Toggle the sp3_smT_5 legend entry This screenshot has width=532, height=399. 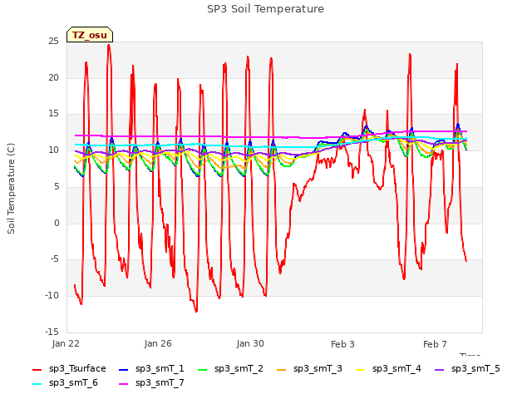click(467, 369)
